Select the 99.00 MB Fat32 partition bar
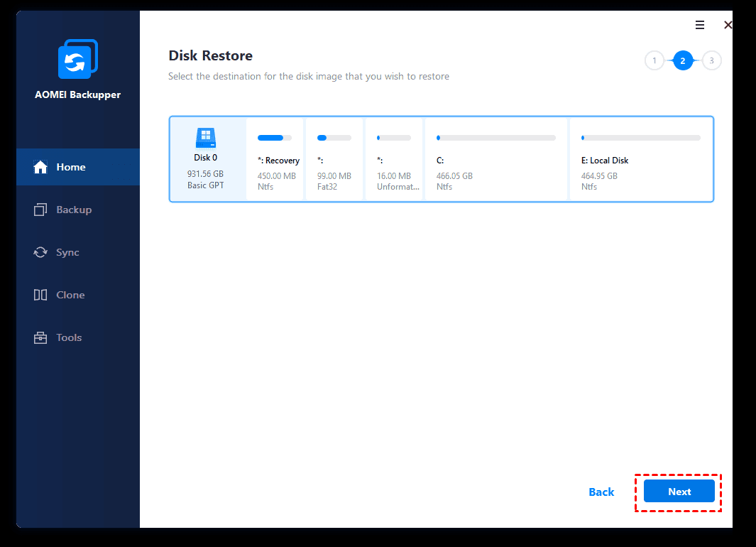Viewport: 756px width, 547px height. tap(334, 138)
